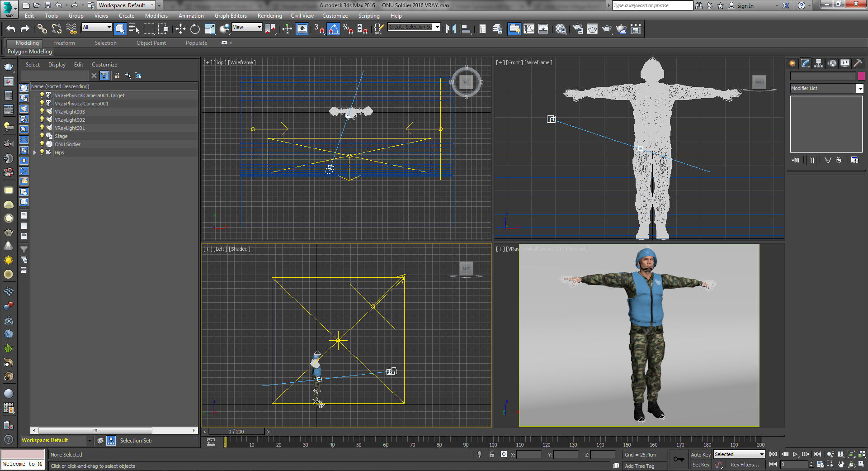This screenshot has height=471, width=868.
Task: Open Render Setup teapot icon
Action: [578, 29]
